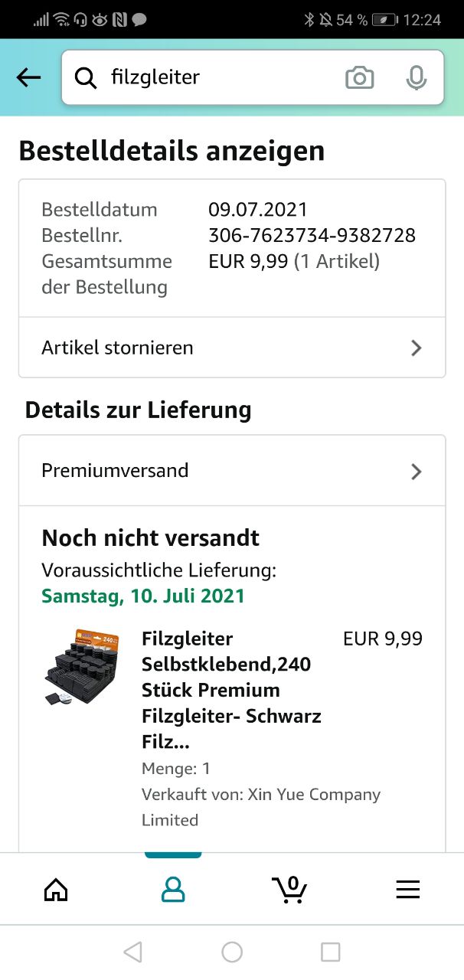Open the account profile tab
The height and width of the screenshot is (980, 464).
coord(174,889)
